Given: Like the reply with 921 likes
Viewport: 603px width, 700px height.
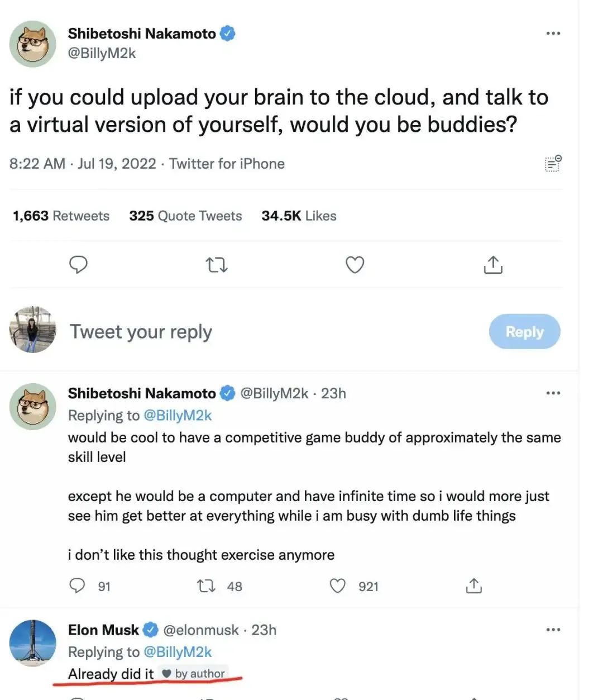Looking at the screenshot, I should pos(338,585).
